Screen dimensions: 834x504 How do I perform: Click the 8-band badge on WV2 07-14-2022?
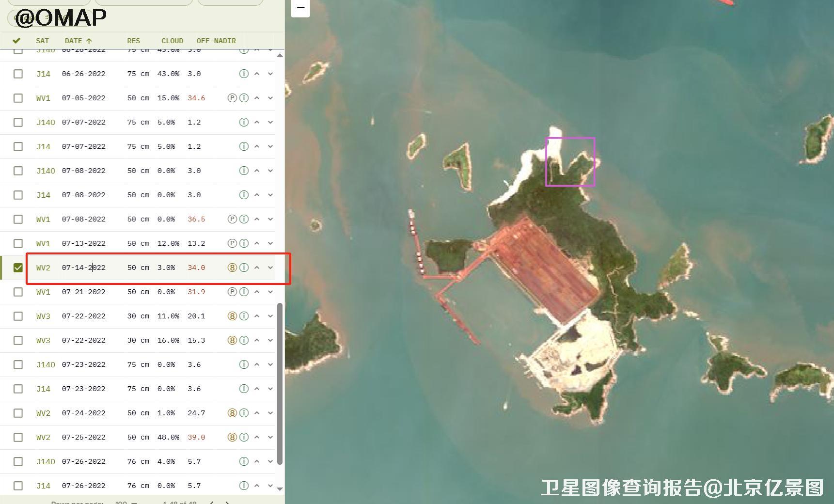pos(232,268)
